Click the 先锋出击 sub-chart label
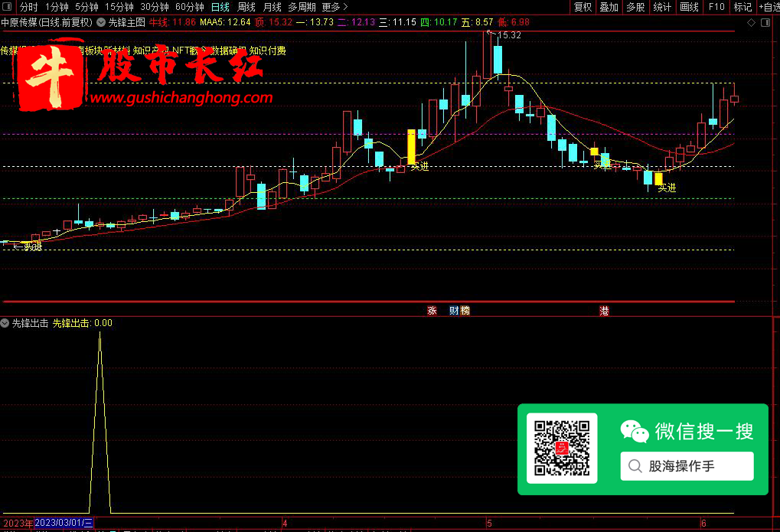The width and height of the screenshot is (780, 532). point(30,323)
